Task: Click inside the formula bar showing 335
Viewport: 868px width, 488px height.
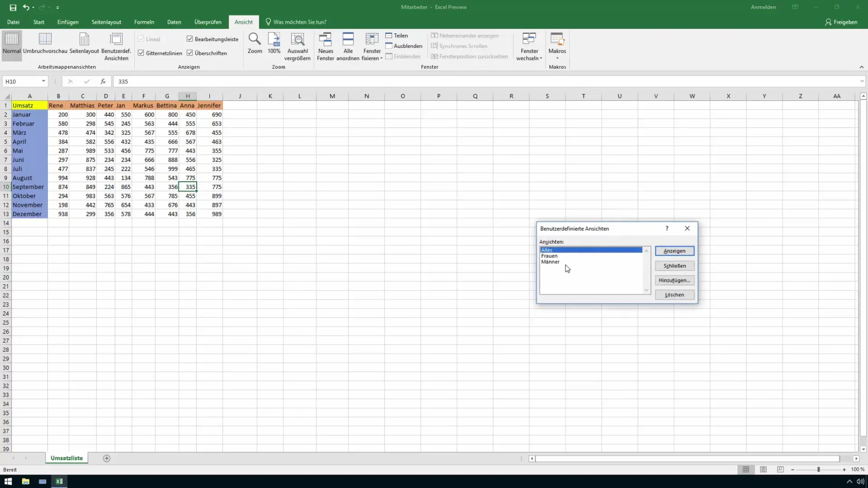Action: 486,81
